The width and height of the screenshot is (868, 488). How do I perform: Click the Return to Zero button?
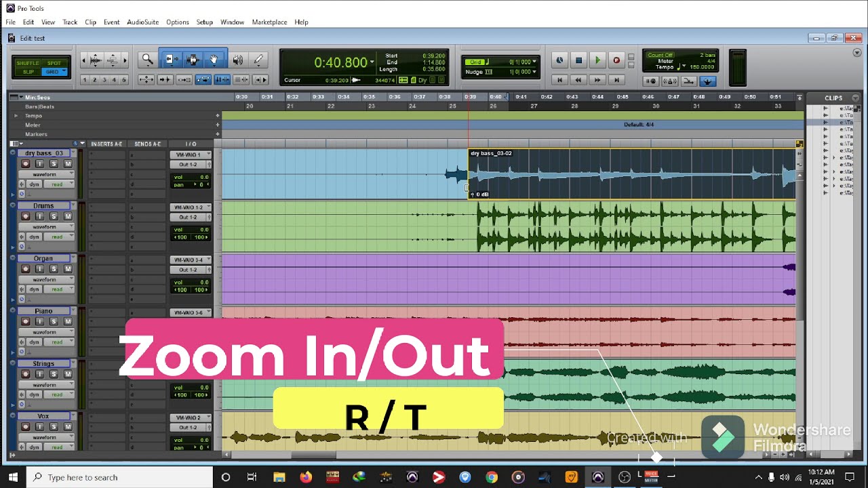point(559,80)
